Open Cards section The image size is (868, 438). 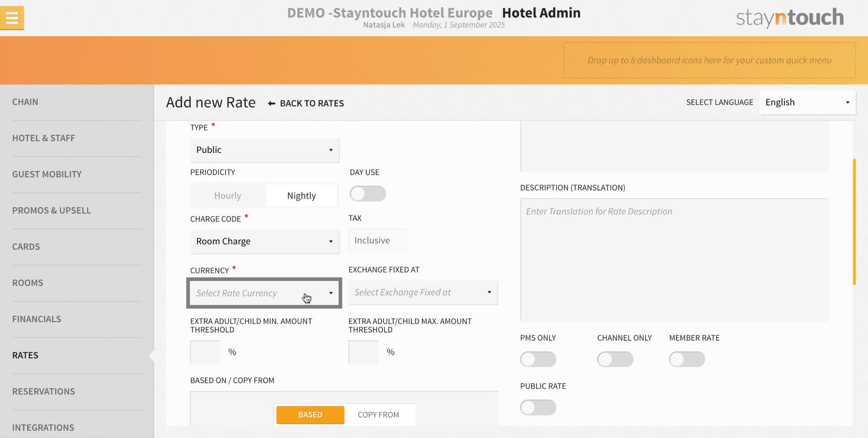26,247
